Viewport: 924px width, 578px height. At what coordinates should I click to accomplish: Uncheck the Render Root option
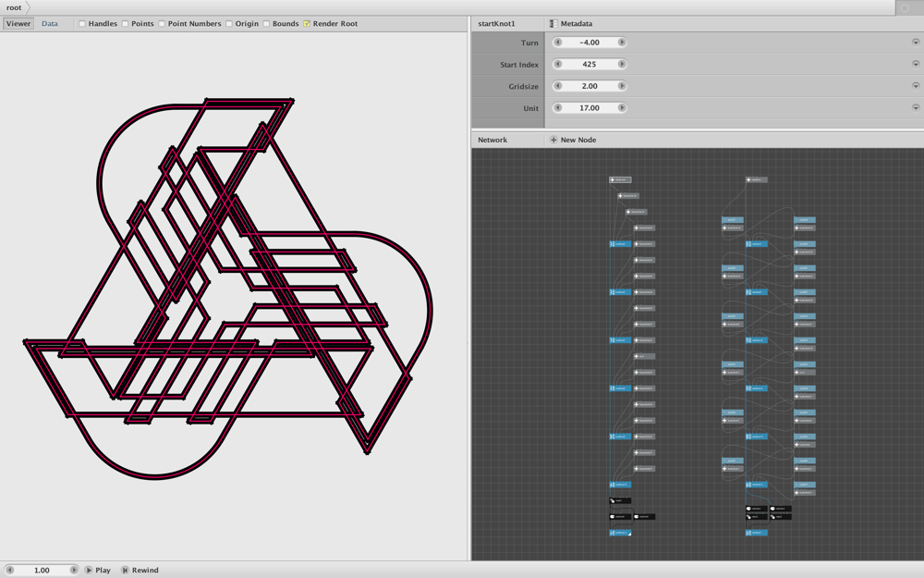pyautogui.click(x=307, y=24)
